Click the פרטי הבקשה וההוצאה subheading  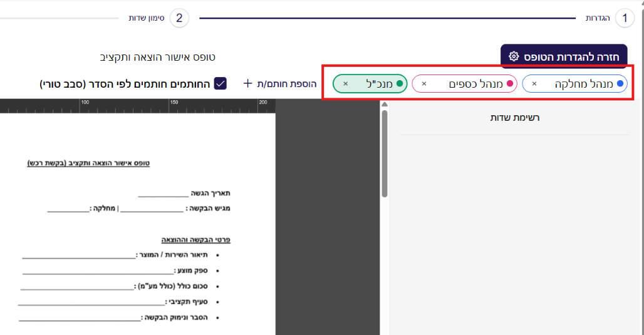(x=196, y=240)
